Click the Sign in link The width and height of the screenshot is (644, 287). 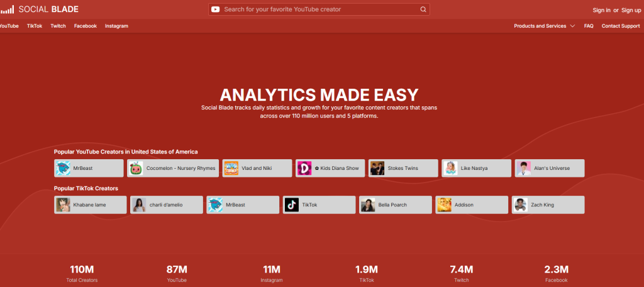pos(601,10)
